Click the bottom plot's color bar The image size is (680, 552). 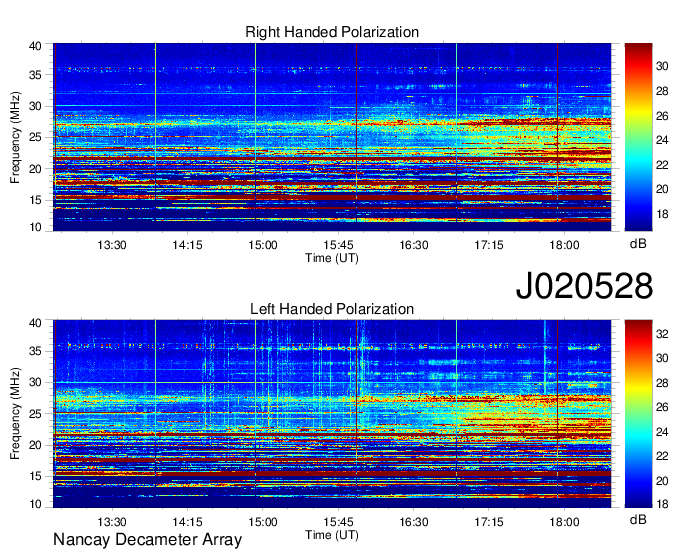[x=638, y=414]
